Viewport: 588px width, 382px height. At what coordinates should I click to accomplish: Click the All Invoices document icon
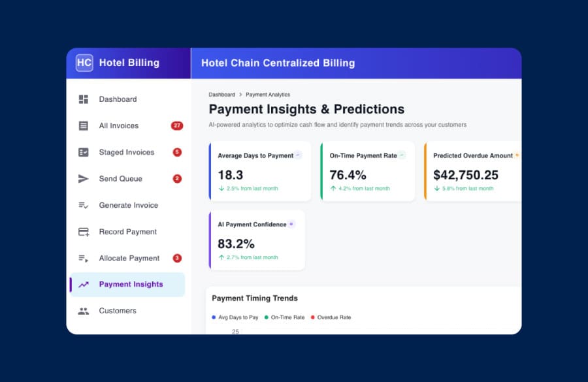83,125
